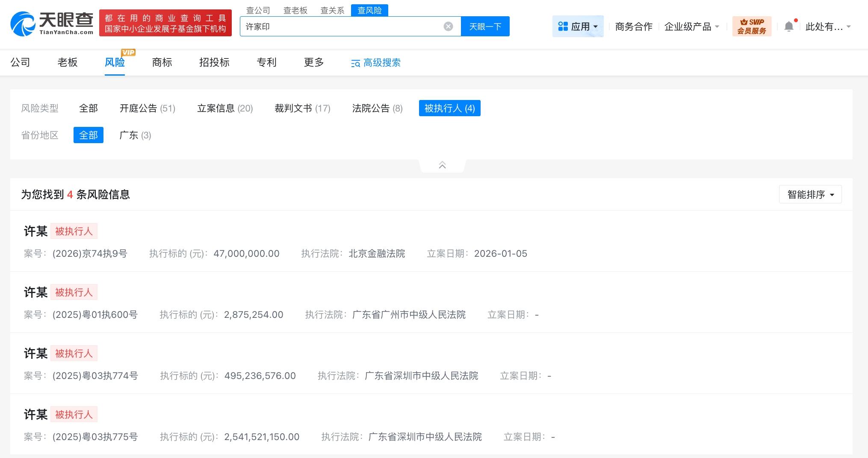Viewport: 868px width, 458px height.
Task: Clear the search box text
Action: click(448, 26)
